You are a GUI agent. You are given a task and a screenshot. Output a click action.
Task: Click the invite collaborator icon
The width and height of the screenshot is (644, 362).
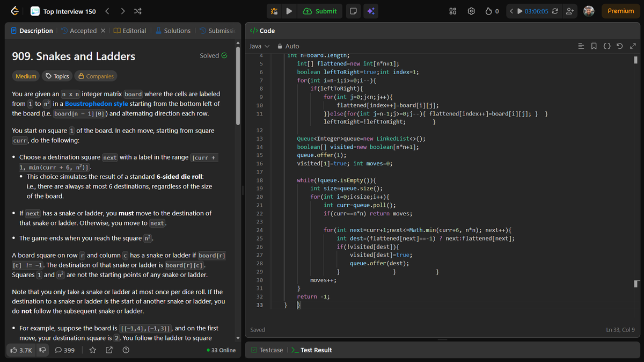pyautogui.click(x=570, y=11)
